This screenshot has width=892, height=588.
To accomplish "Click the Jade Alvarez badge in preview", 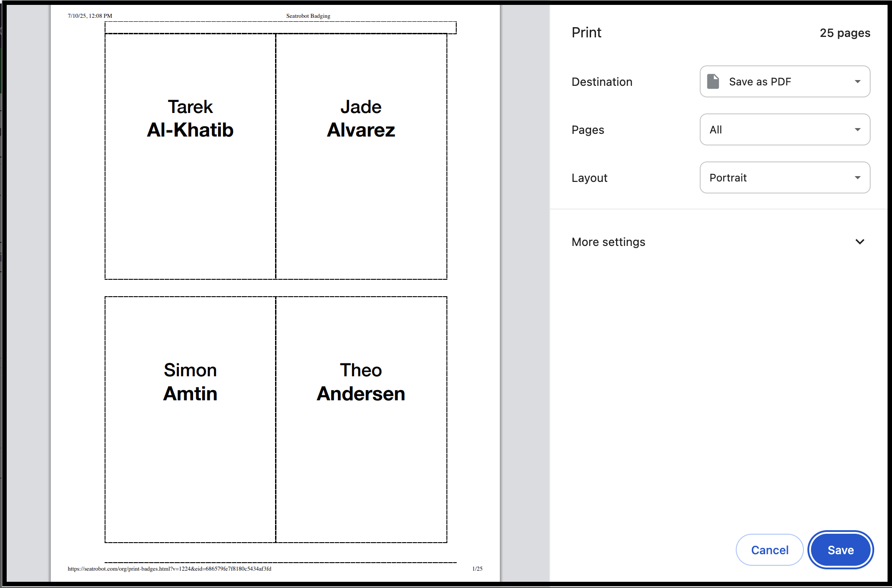I will pos(361,156).
